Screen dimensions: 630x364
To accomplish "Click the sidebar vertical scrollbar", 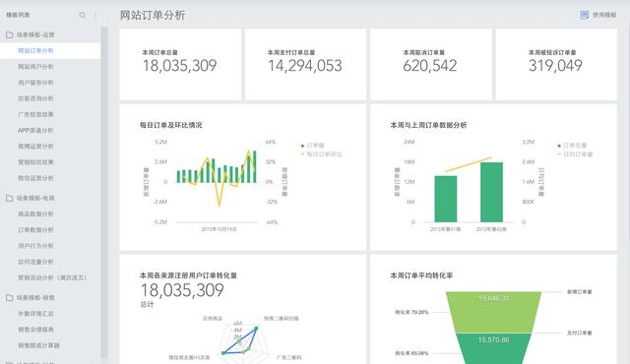I will (x=104, y=192).
